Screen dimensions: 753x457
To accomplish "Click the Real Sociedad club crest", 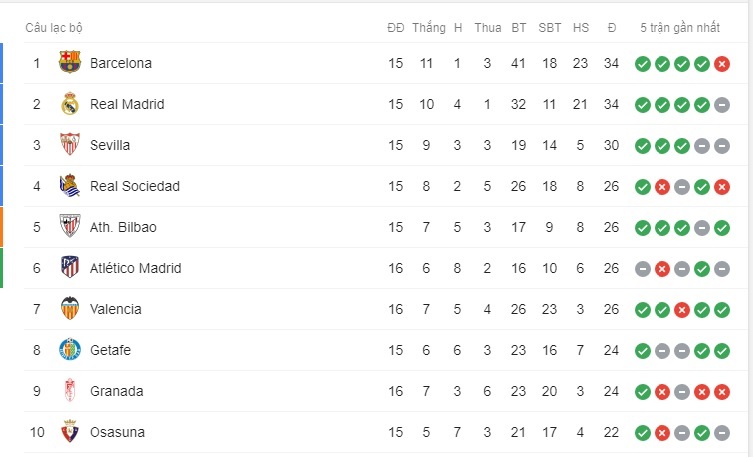I will pyautogui.click(x=70, y=186).
